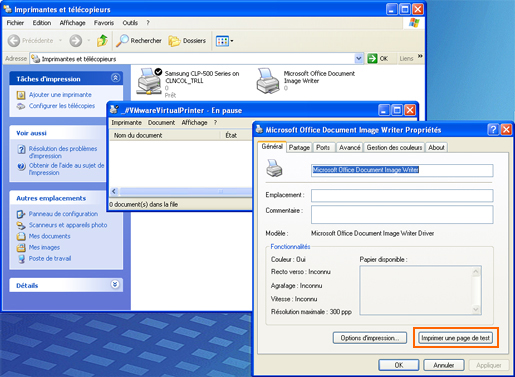Open Rechercher search tool

(x=139, y=41)
